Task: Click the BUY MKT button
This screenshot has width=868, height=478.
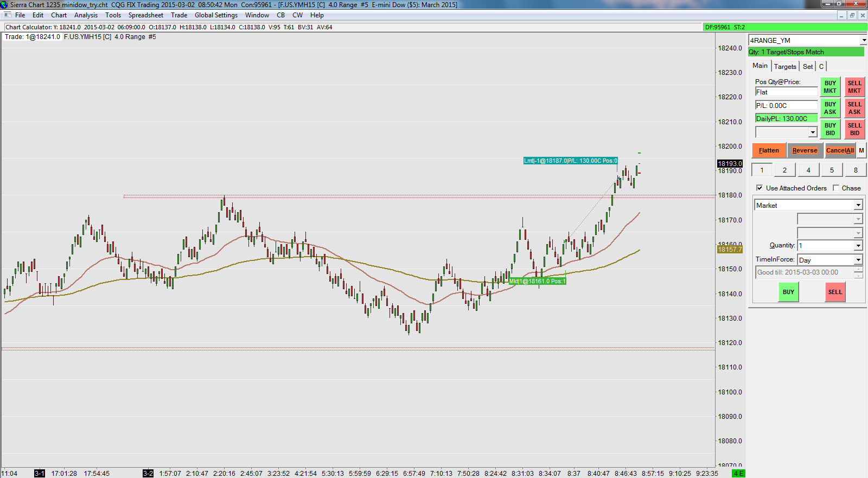Action: (830, 87)
